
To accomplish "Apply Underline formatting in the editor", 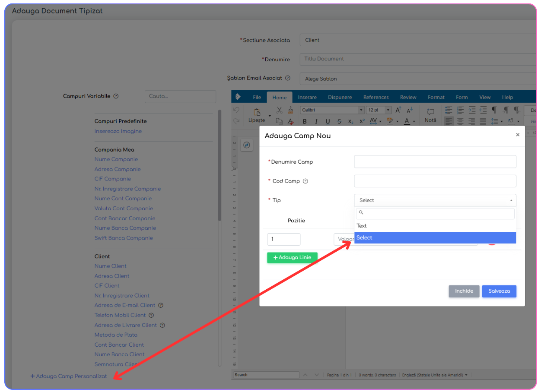I will tap(328, 121).
